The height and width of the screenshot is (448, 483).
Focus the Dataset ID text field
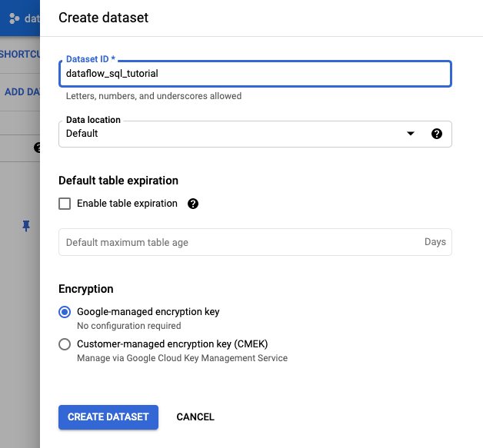point(254,74)
